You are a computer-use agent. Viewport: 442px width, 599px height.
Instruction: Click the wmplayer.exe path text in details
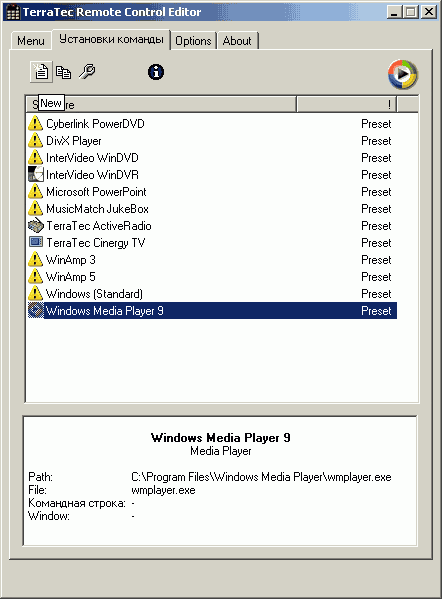point(261,477)
